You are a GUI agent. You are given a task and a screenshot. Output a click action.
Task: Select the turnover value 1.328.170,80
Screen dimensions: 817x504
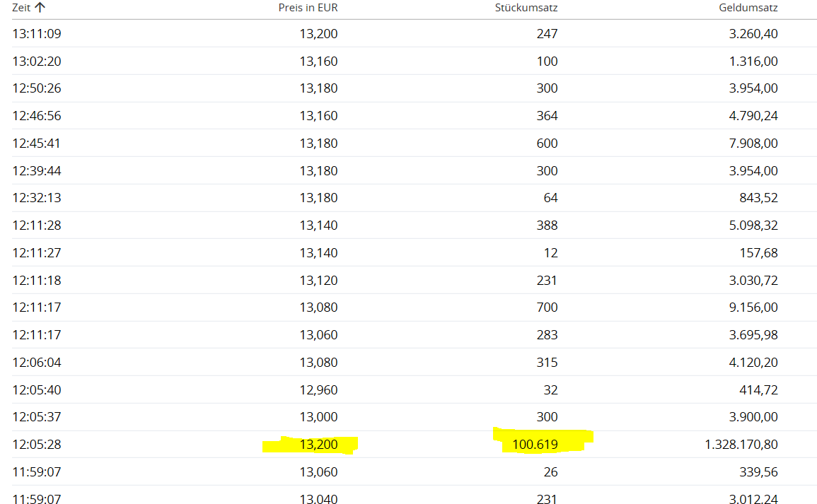[x=741, y=445]
